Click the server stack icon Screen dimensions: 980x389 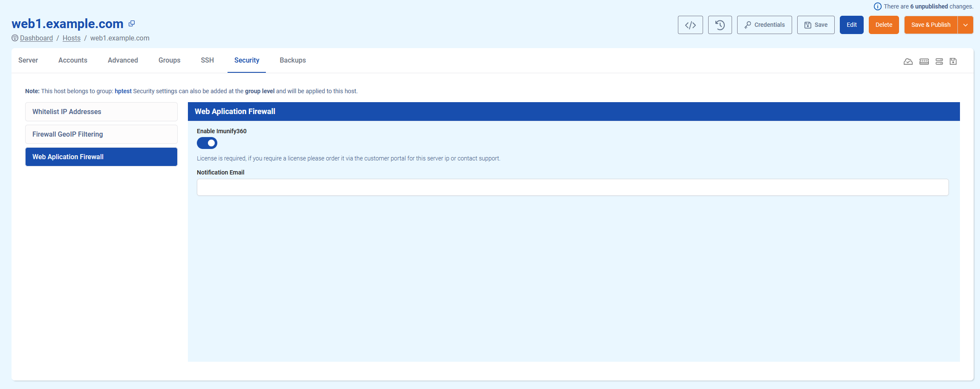(x=939, y=62)
